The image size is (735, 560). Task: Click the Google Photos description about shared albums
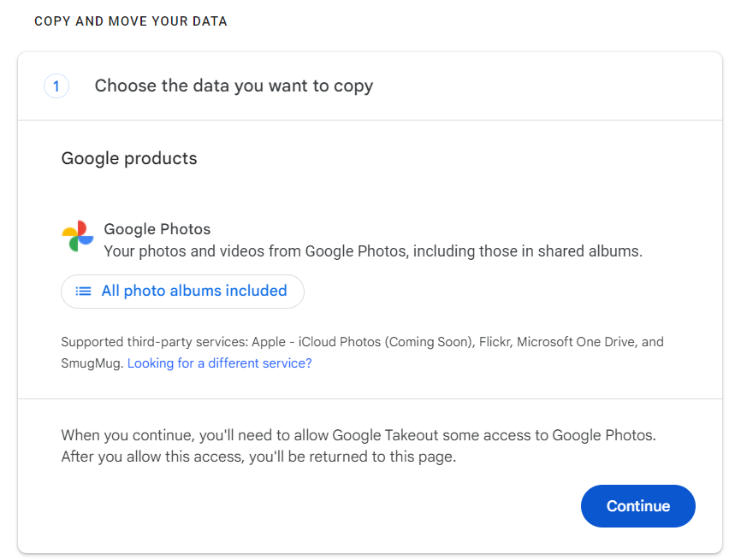(x=373, y=251)
